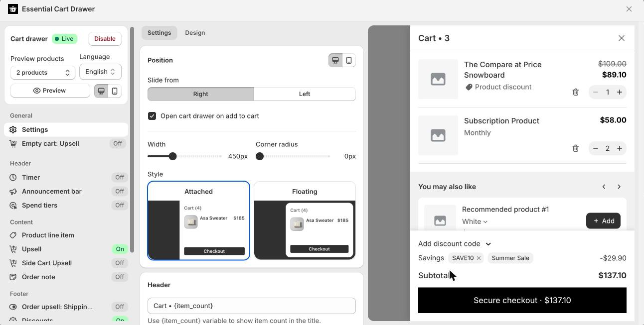
Task: Click the Product line item tag icon
Action: coord(13,235)
